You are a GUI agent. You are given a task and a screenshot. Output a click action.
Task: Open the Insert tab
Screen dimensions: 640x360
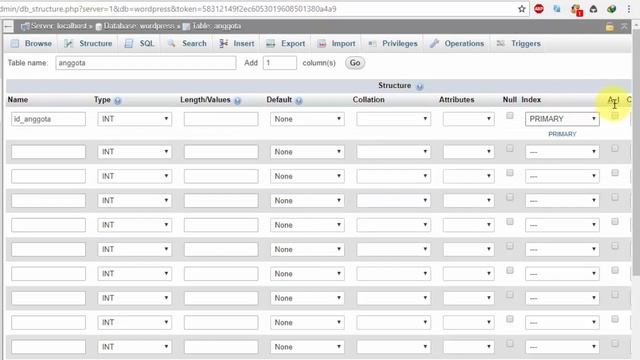(x=237, y=43)
